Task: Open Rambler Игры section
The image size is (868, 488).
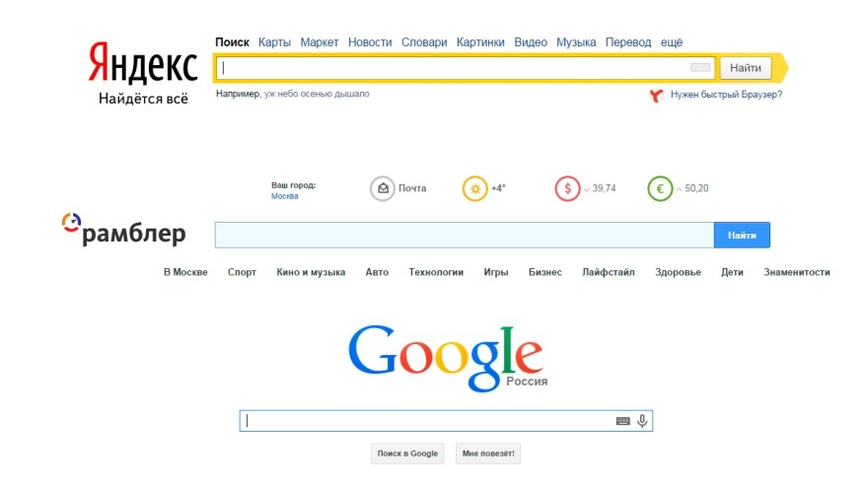Action: click(x=496, y=272)
